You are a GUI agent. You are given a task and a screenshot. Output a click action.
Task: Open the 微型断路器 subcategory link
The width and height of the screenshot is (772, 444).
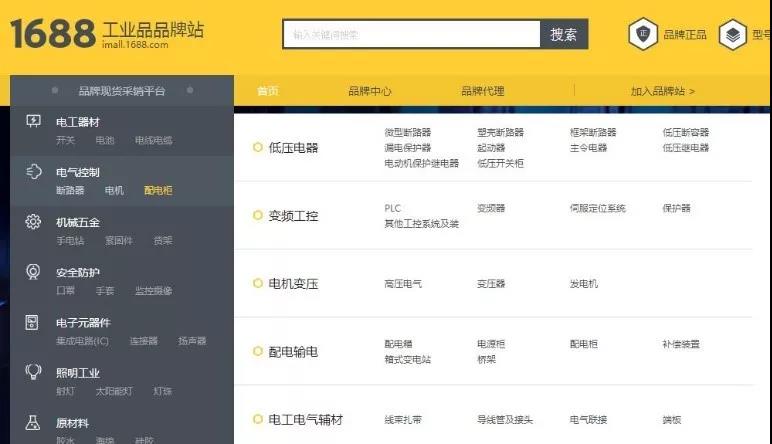tap(408, 132)
